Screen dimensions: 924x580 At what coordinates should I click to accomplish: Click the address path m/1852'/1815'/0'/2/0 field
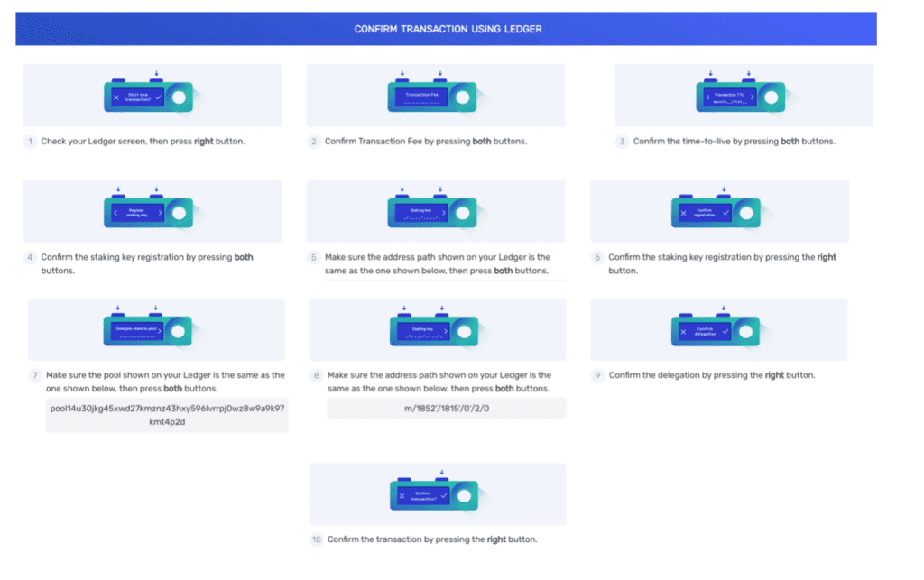click(446, 408)
